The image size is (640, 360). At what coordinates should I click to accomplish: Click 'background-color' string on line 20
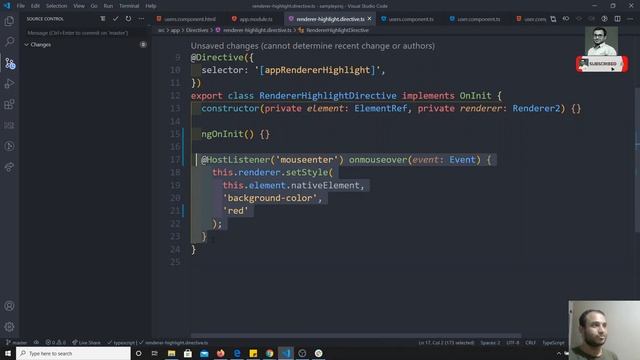269,198
